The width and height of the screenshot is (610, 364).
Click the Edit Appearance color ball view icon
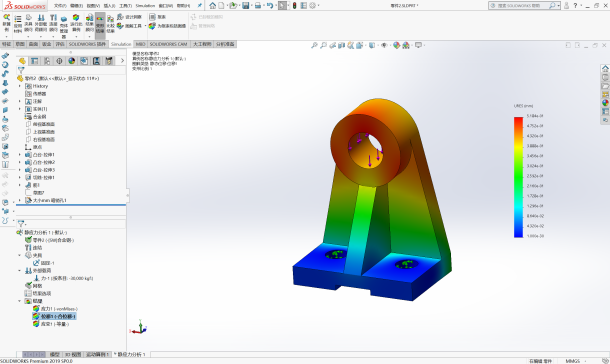396,46
